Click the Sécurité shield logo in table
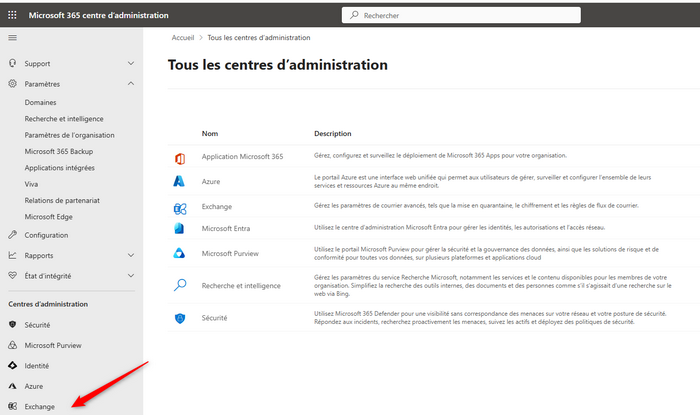700x415 pixels. coord(180,318)
